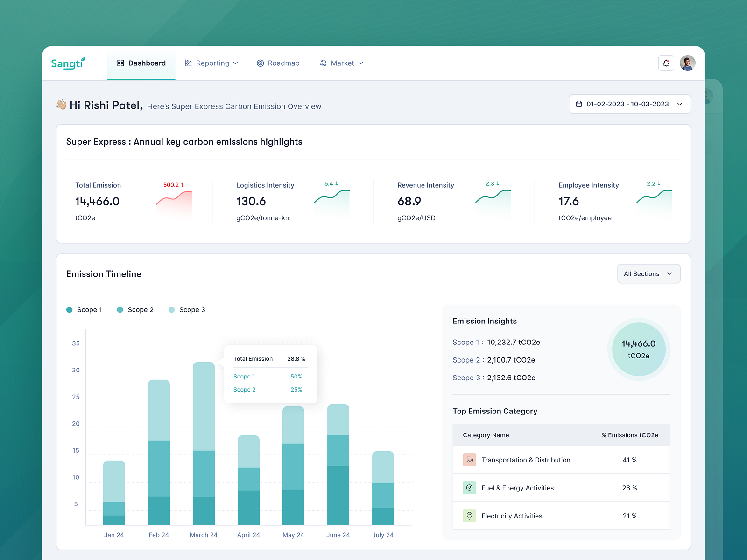This screenshot has height=560, width=747.
Task: Click the Dashboard grid icon
Action: click(120, 63)
